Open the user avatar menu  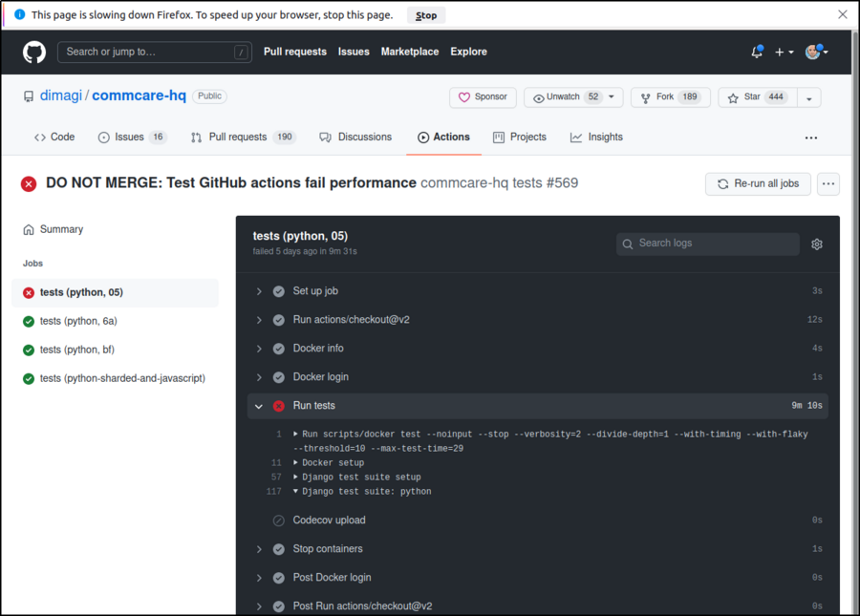pos(816,52)
